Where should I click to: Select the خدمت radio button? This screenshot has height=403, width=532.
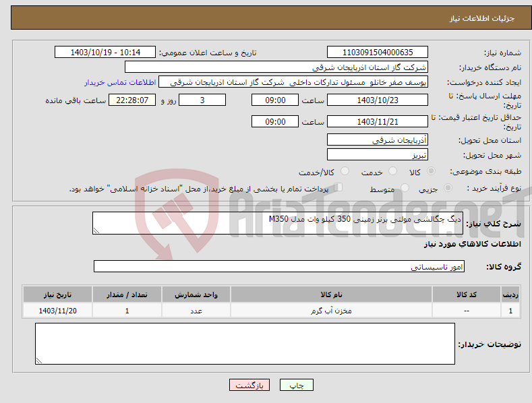point(392,171)
